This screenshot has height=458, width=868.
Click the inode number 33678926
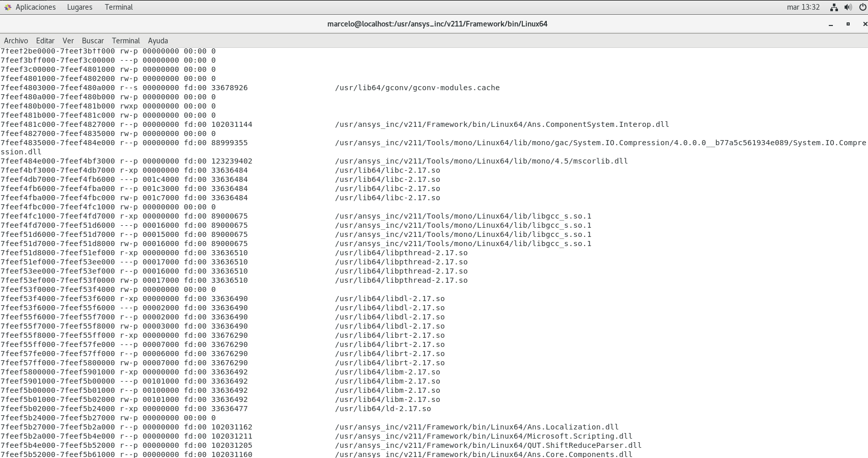230,88
